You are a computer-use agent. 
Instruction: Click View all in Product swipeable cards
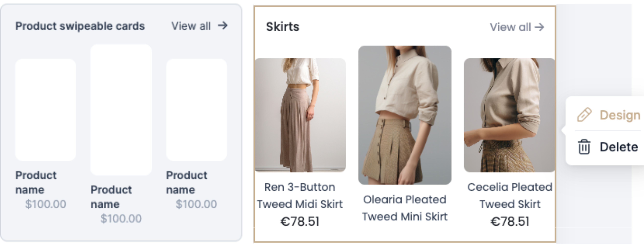pyautogui.click(x=191, y=26)
